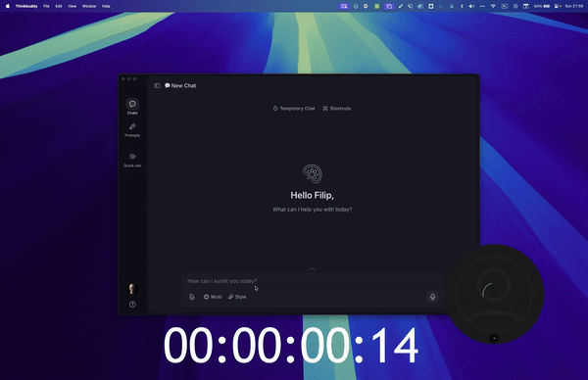Open the Thinkbuddy app menu
This screenshot has height=380, width=588.
tap(26, 6)
